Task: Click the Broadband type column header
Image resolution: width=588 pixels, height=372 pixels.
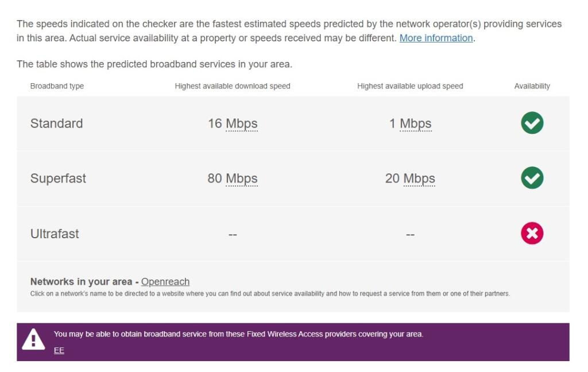Action: coord(57,86)
